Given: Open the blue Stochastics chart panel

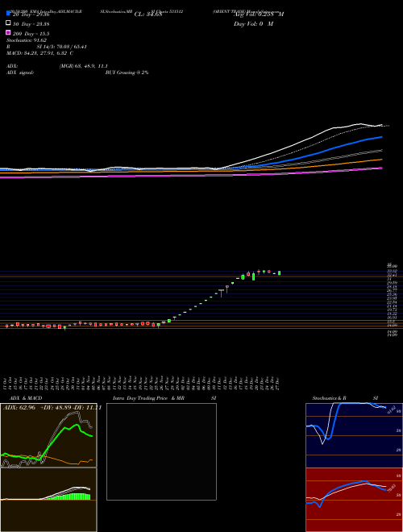Looking at the screenshot, I should (x=354, y=435).
